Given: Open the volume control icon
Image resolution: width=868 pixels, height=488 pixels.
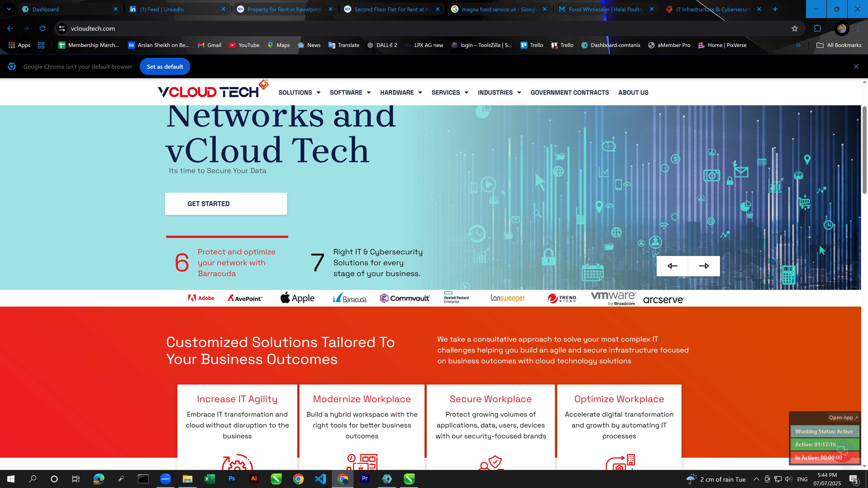Looking at the screenshot, I should [788, 479].
